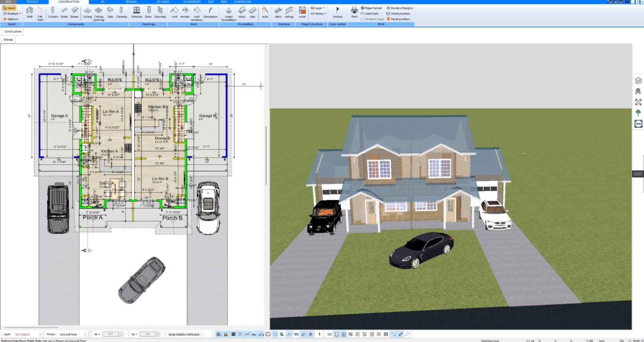Switch to the TERRAIN ribbon tab
Image resolution: width=644 pixels, height=342 pixels.
pyautogui.click(x=131, y=2)
